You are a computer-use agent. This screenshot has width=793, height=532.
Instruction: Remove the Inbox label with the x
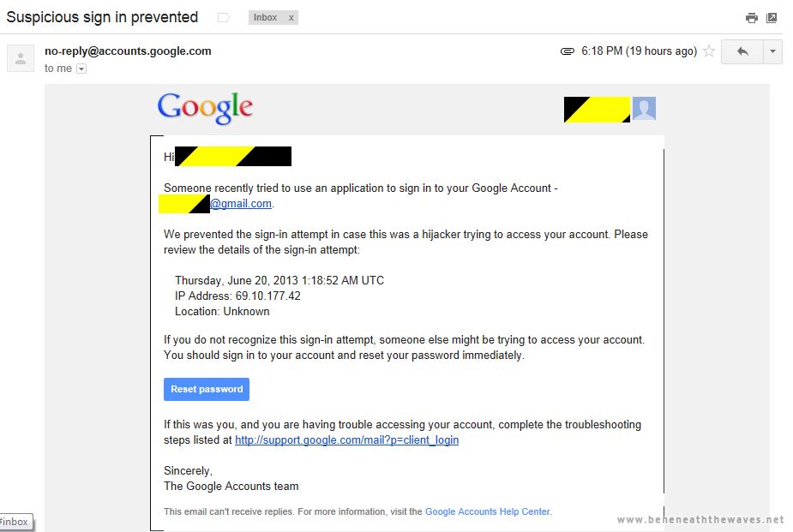point(291,18)
